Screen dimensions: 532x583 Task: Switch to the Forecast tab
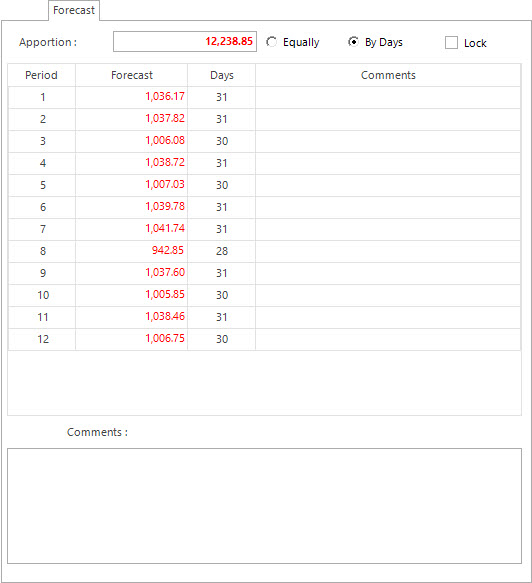coord(74,10)
